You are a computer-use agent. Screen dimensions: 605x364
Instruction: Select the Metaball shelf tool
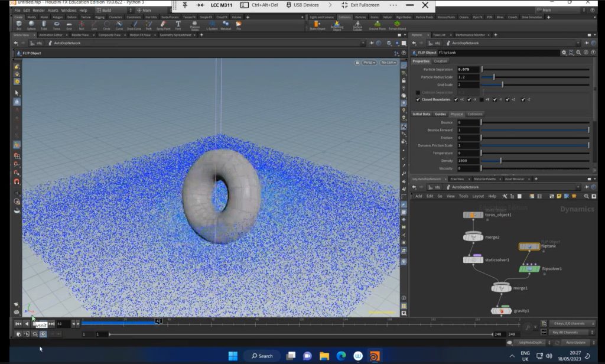[226, 25]
